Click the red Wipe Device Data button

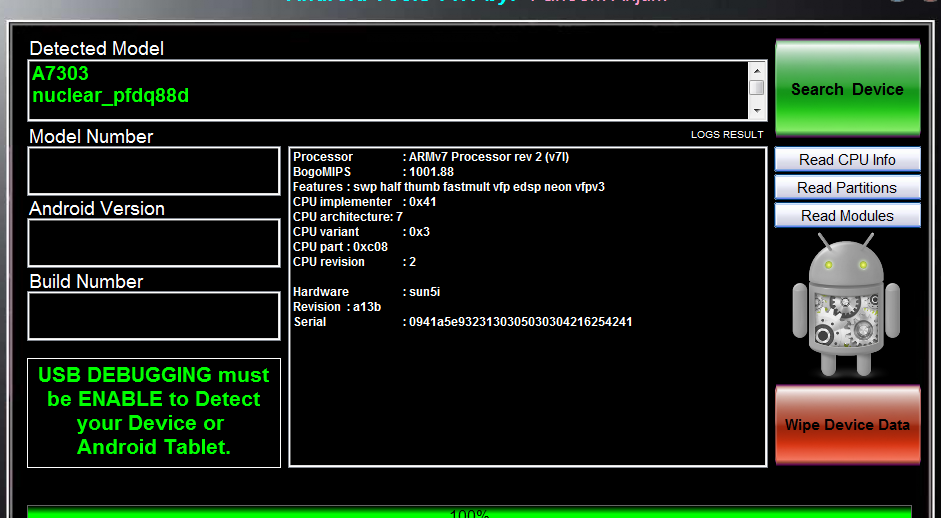[x=847, y=425]
